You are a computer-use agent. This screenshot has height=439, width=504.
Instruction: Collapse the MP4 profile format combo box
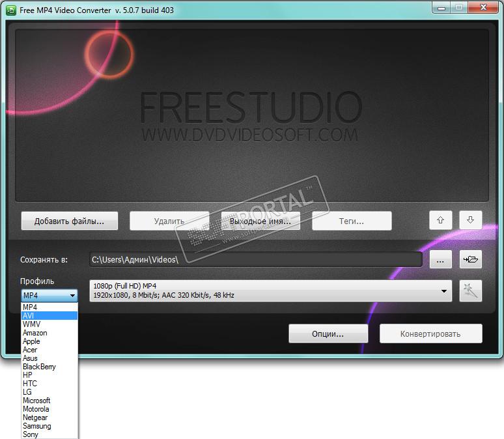(49, 295)
